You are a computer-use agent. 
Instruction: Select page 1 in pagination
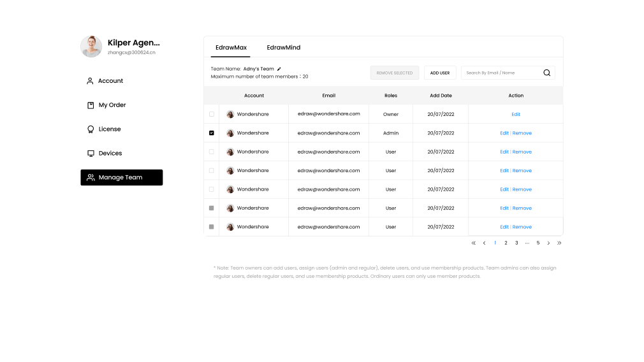(495, 243)
